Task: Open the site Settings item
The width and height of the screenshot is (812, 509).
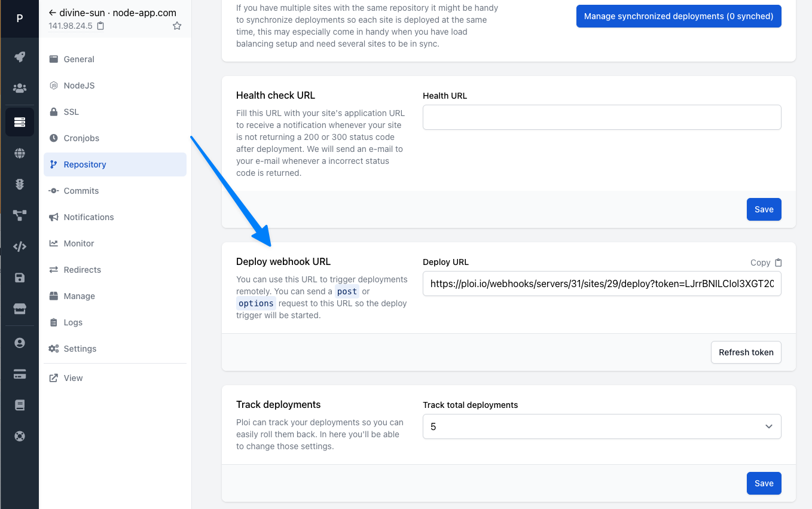Action: 115,349
